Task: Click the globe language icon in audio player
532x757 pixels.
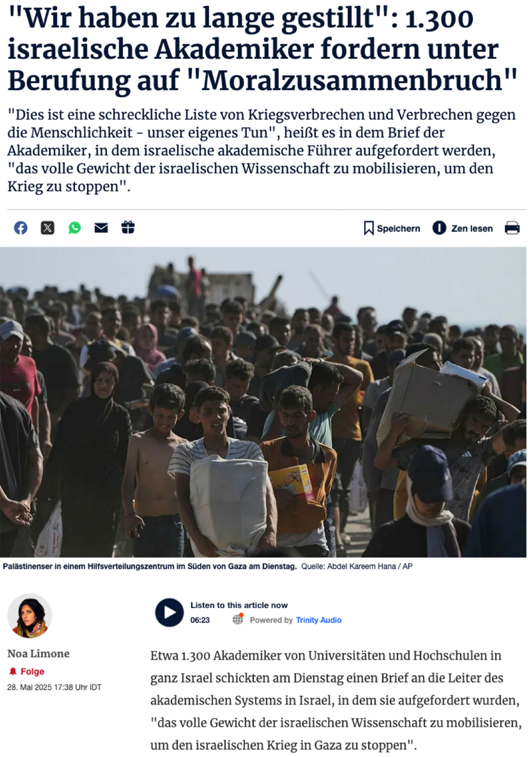Action: point(238,619)
